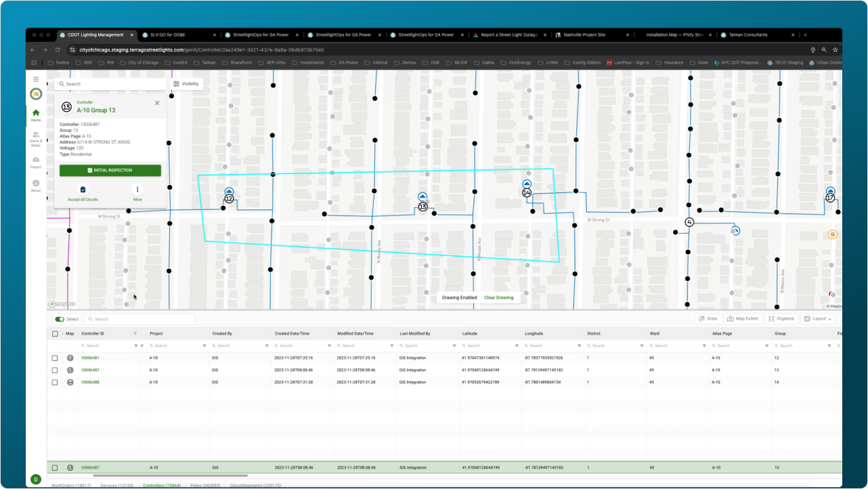Switch to the WorkOrders tab
The height and width of the screenshot is (489, 868).
[71, 486]
